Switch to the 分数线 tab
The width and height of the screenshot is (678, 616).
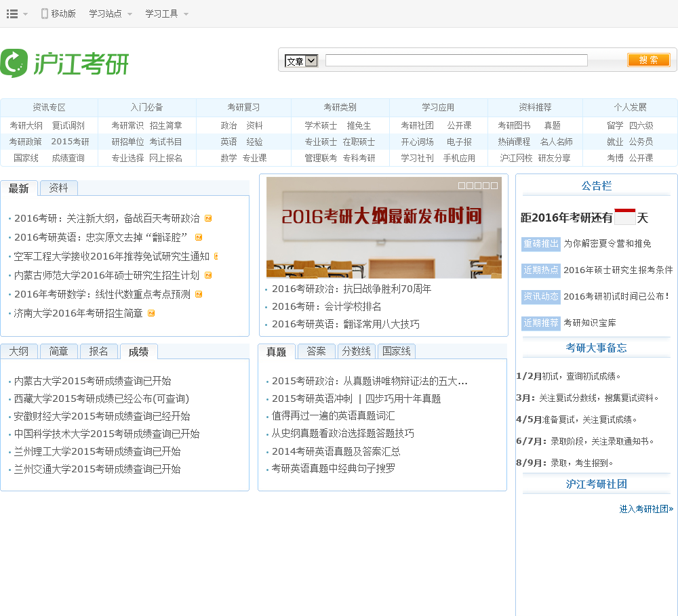tap(356, 351)
